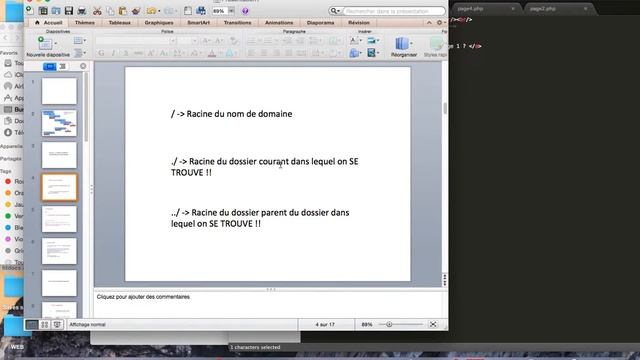Screen dimensions: 640x360
Task: Click the copy icon in toolbar
Action: pyautogui.click(x=110, y=11)
